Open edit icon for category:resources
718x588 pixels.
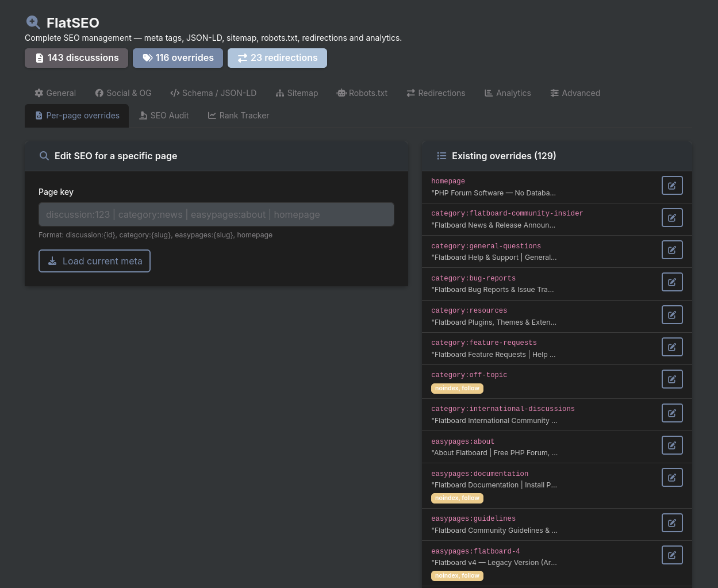[672, 315]
